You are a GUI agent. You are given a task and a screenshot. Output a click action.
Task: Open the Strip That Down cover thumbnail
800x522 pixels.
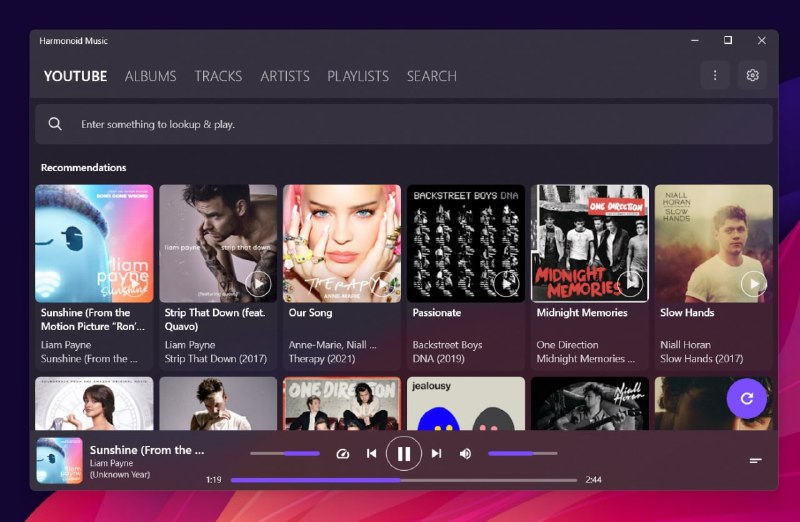[x=218, y=243]
